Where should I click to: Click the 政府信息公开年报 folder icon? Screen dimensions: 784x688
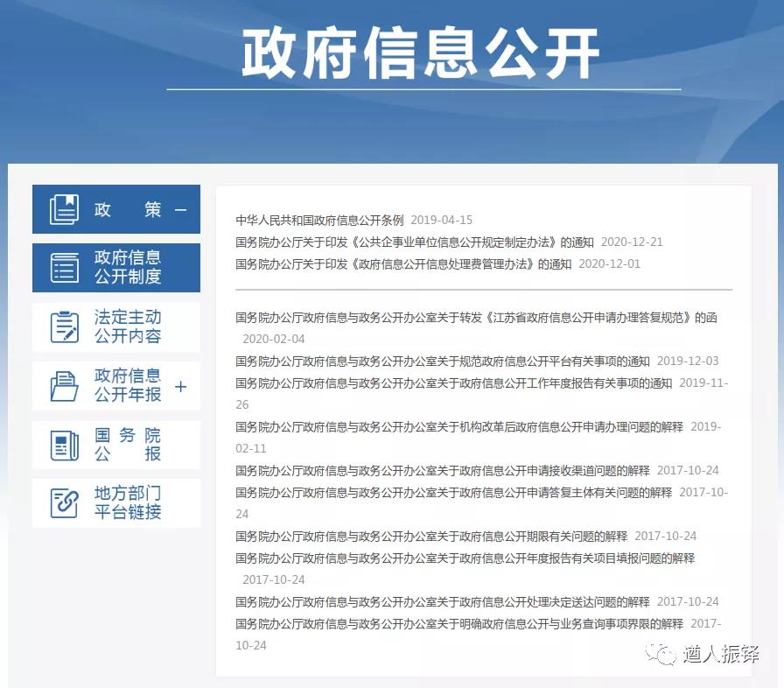(65, 385)
